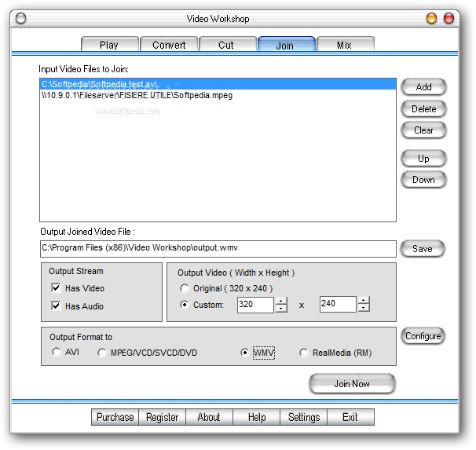476x450 pixels.
Task: Open Help
Action: [x=257, y=417]
